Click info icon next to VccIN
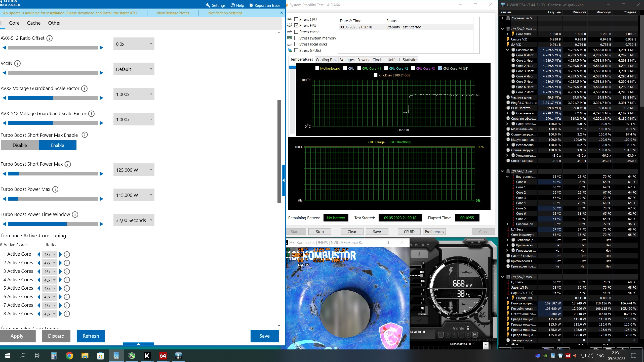The height and width of the screenshot is (362, 644). point(17,63)
